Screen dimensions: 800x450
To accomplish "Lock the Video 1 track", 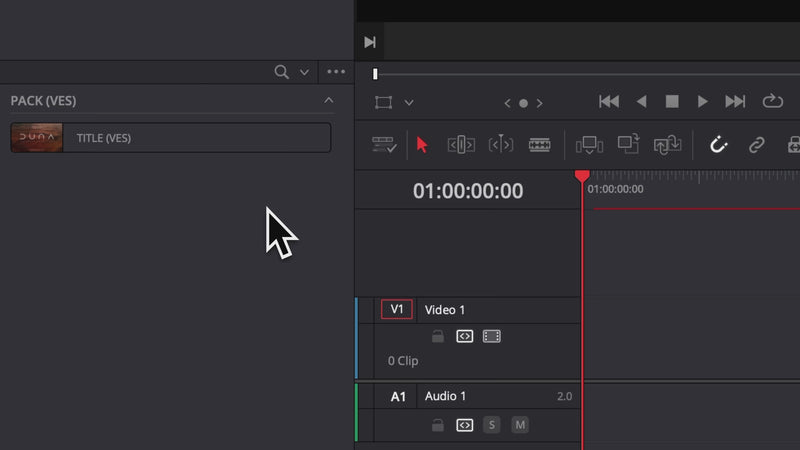I will (x=437, y=336).
